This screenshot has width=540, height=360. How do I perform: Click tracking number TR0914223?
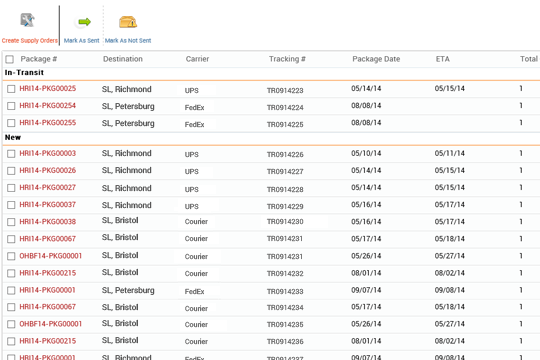click(x=285, y=91)
